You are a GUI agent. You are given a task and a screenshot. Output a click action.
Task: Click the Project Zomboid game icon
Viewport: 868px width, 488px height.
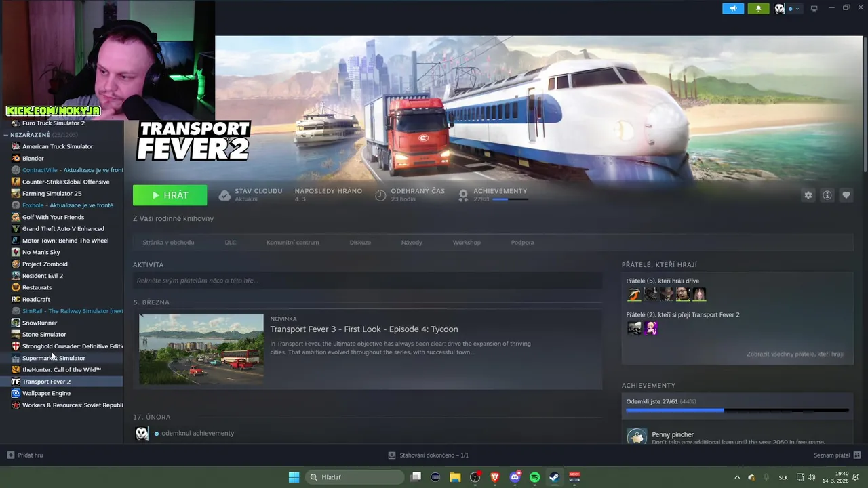tap(16, 264)
